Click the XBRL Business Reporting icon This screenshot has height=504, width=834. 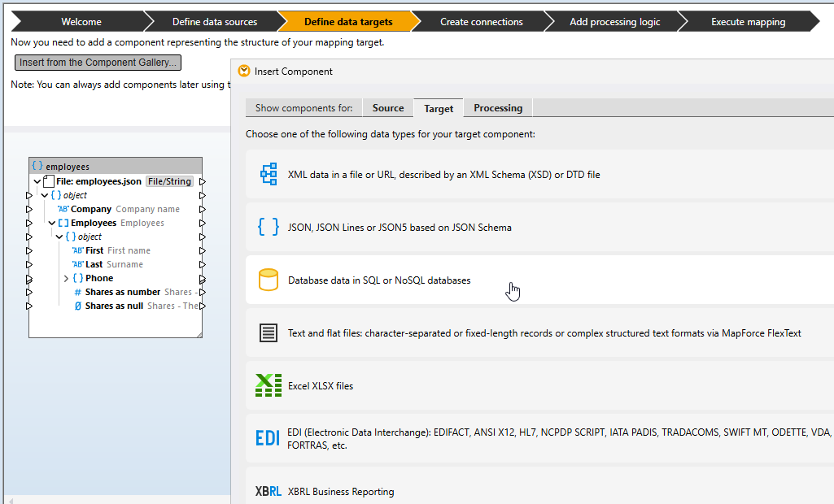coord(269,492)
